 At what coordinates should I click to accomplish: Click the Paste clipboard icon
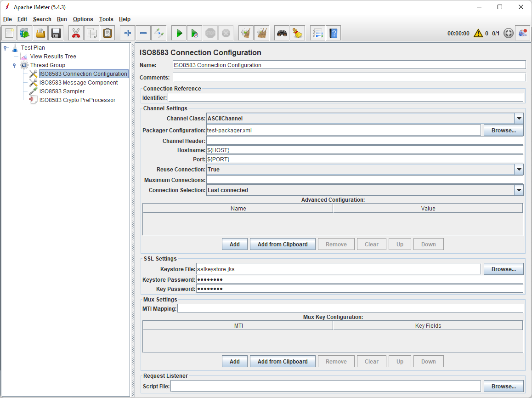tap(107, 33)
